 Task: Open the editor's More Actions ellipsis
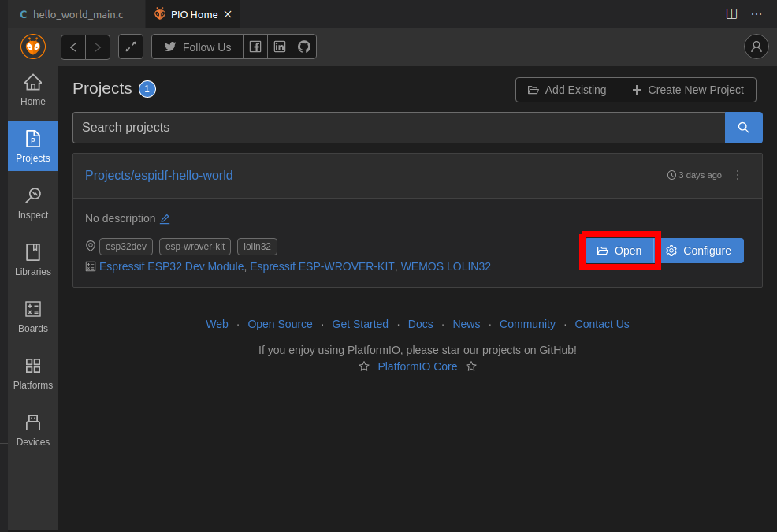click(757, 14)
